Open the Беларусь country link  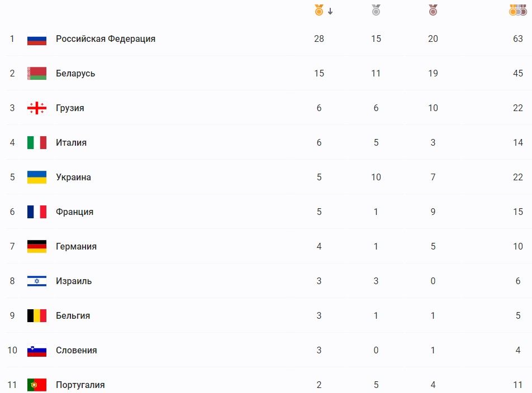75,74
